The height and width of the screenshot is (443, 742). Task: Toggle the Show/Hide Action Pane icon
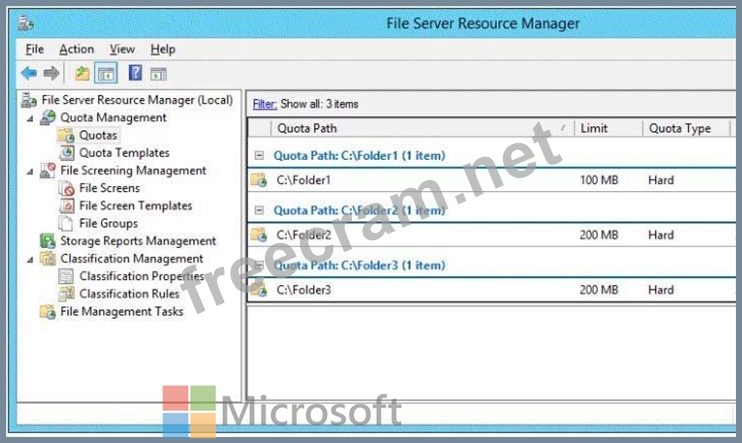coord(159,74)
